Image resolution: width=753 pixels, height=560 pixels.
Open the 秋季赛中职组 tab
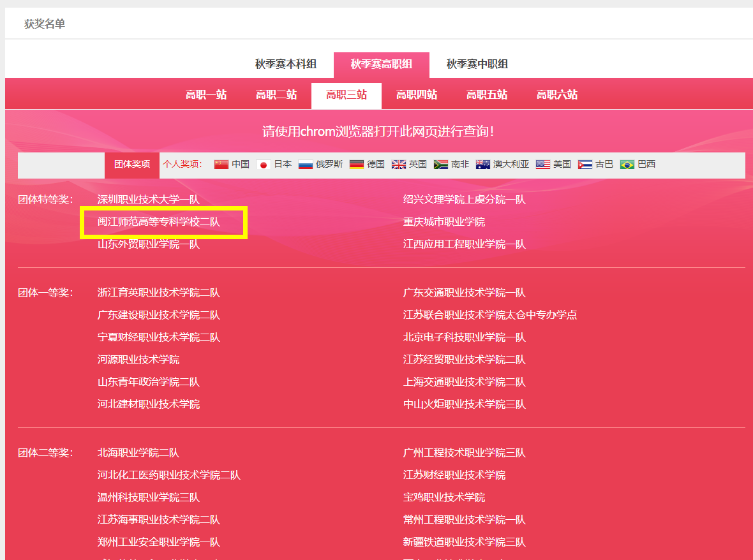tap(477, 64)
